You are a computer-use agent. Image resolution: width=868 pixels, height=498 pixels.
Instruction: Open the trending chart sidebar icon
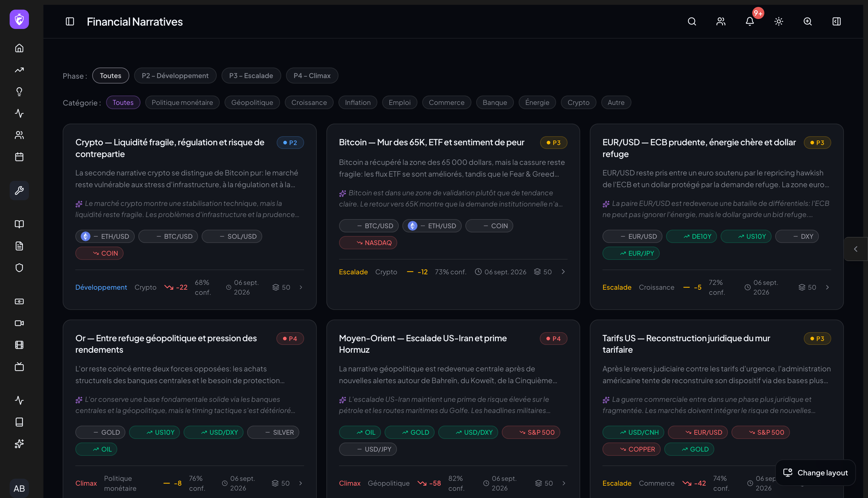[x=19, y=70]
